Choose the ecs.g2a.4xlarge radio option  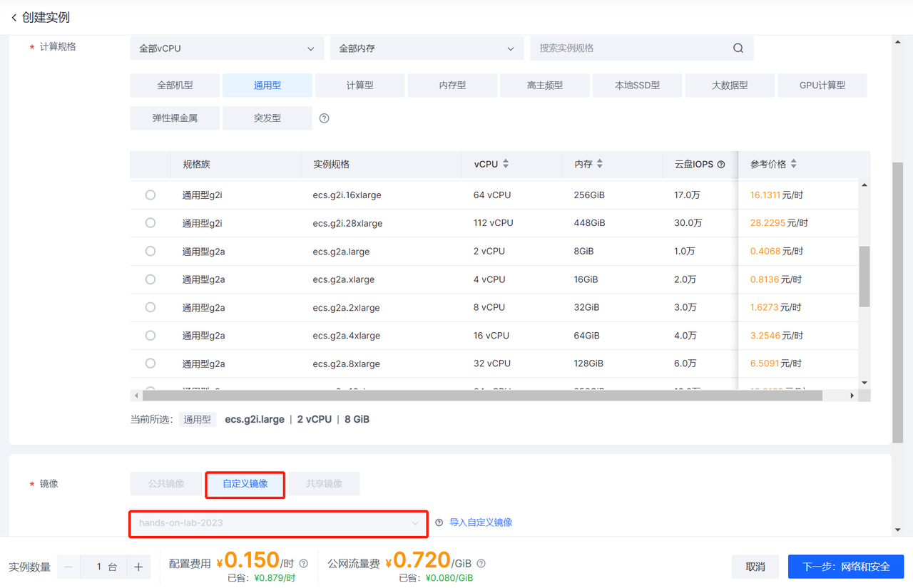[151, 335]
